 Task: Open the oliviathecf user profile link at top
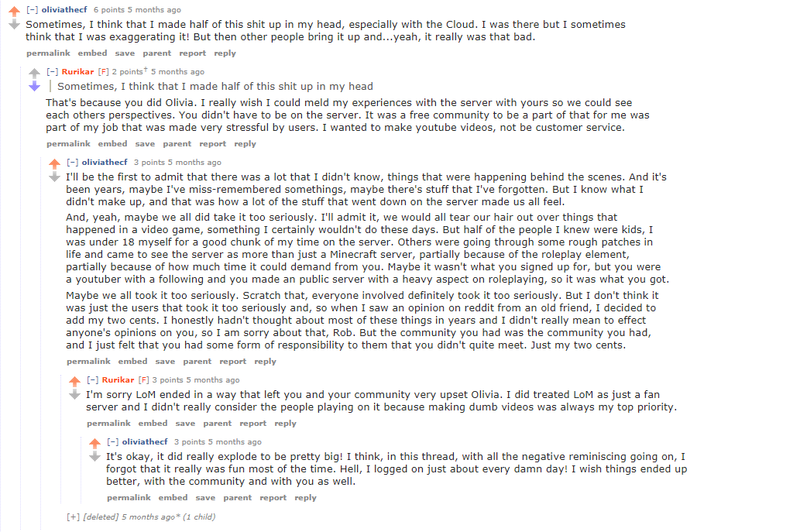coord(64,10)
